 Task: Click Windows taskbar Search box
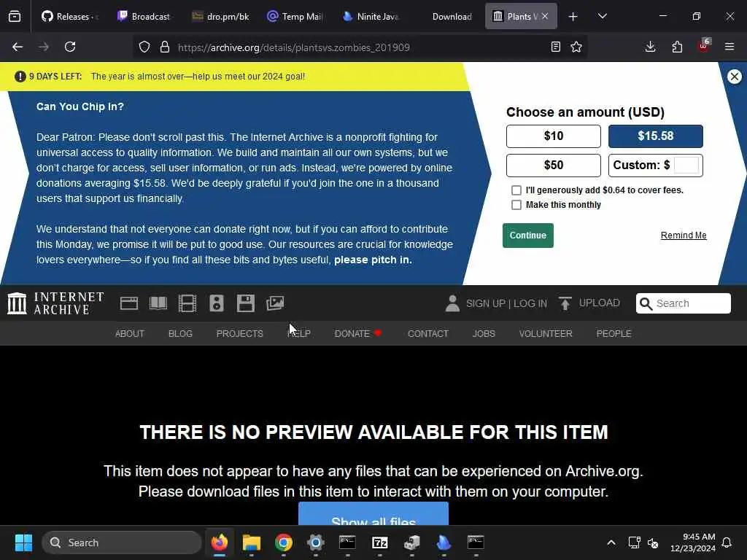coord(122,542)
